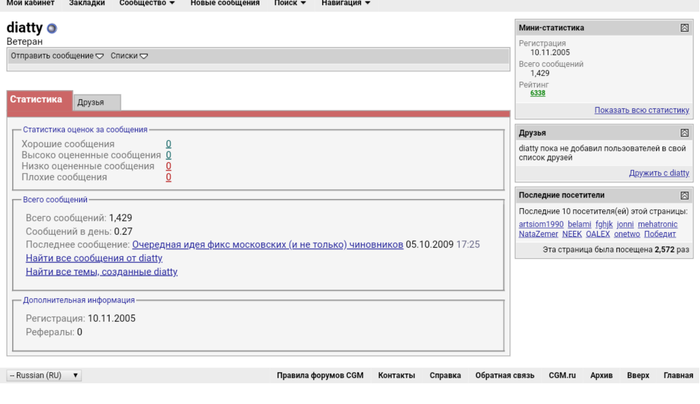The image size is (700, 404).
Task: Click Контакты in the footer
Action: pos(396,375)
